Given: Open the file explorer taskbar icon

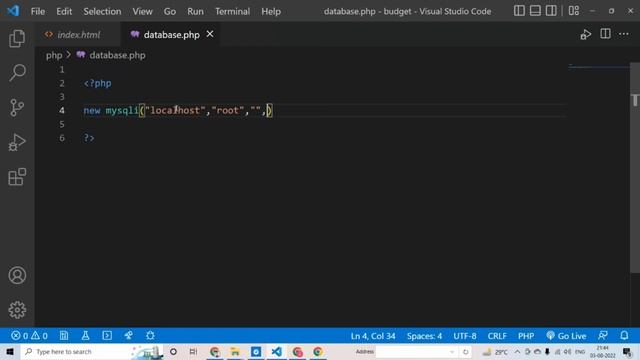Looking at the screenshot, I should 235,351.
